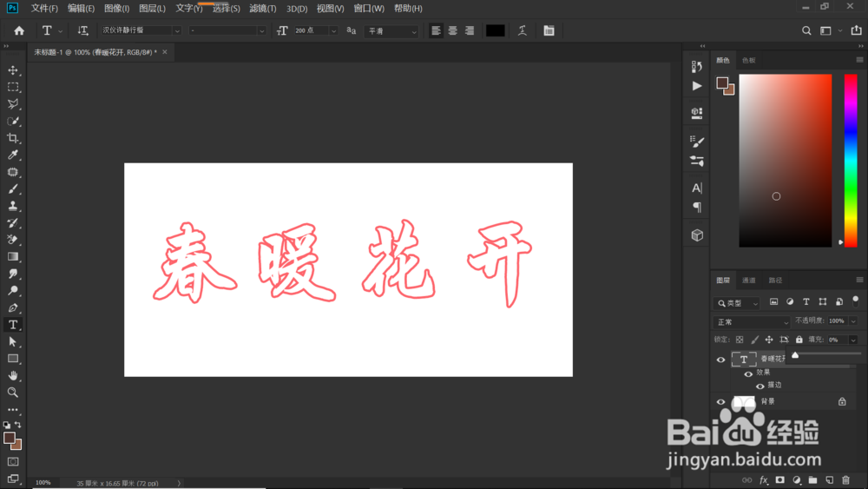Select the Brush tool
This screenshot has width=868, height=489.
tap(13, 188)
